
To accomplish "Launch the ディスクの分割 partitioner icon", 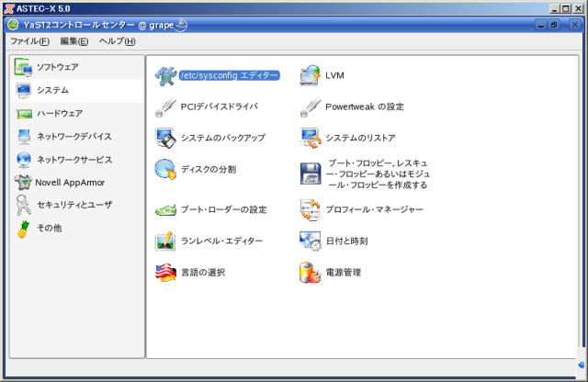I will [x=165, y=169].
